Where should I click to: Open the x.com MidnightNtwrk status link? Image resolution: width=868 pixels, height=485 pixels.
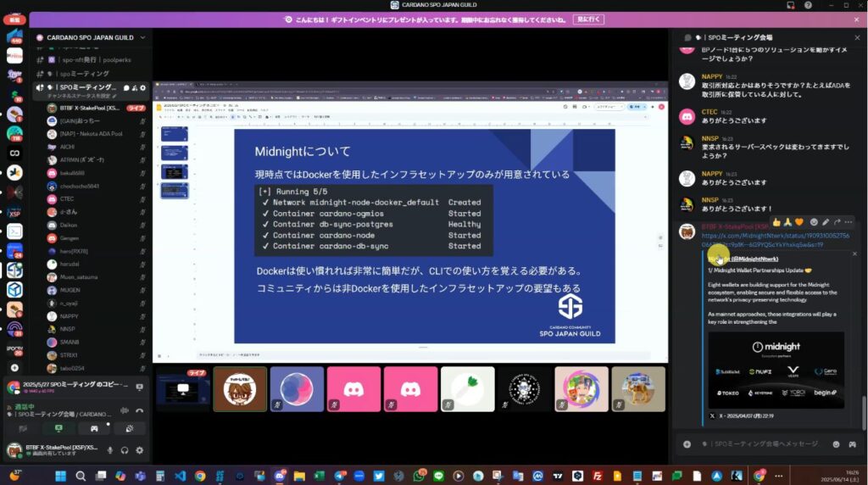click(x=775, y=240)
